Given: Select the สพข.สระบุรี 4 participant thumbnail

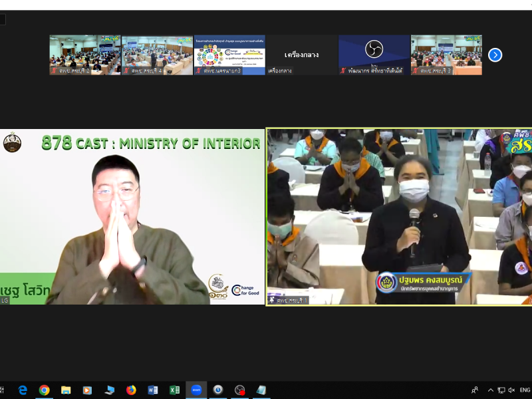Looking at the screenshot, I should [157, 55].
